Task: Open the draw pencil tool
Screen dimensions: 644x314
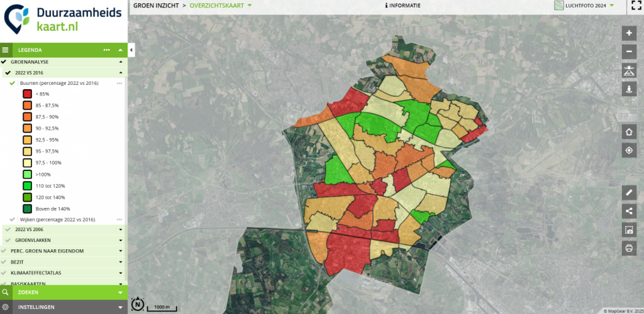Action: click(628, 193)
